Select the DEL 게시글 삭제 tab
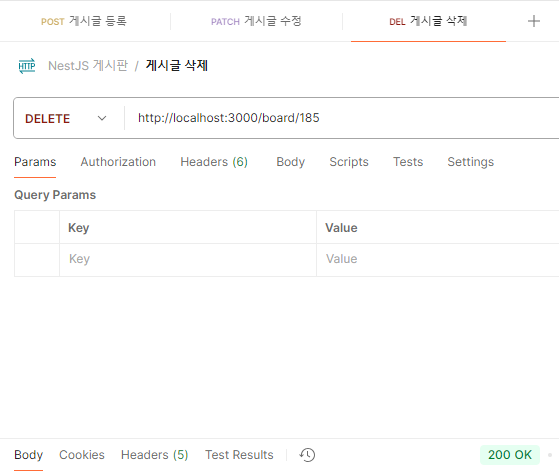The width and height of the screenshot is (559, 472). [428, 21]
